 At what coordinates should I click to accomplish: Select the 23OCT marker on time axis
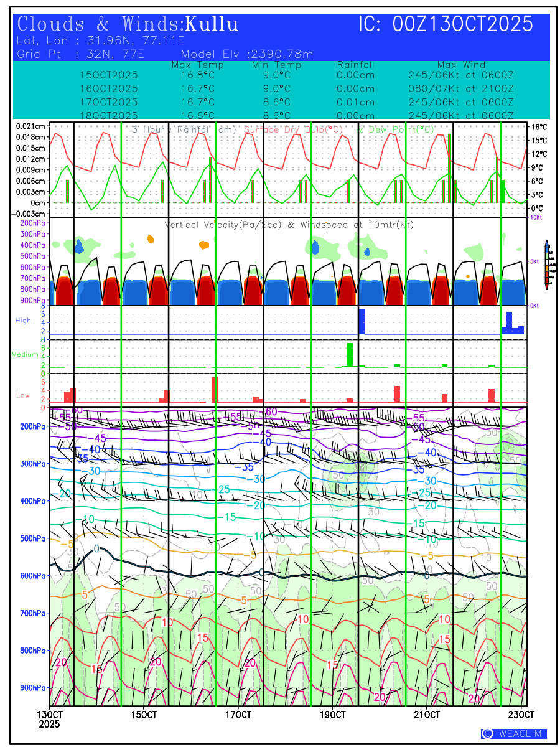(521, 713)
